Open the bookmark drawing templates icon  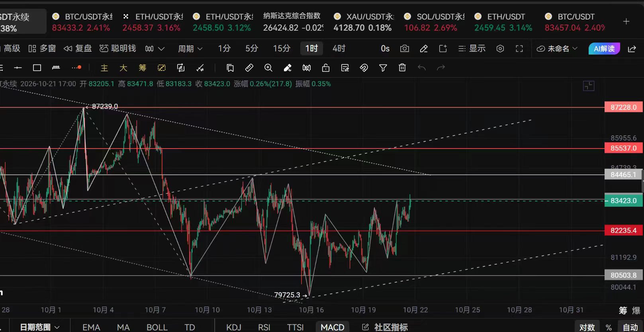pyautogui.click(x=230, y=68)
